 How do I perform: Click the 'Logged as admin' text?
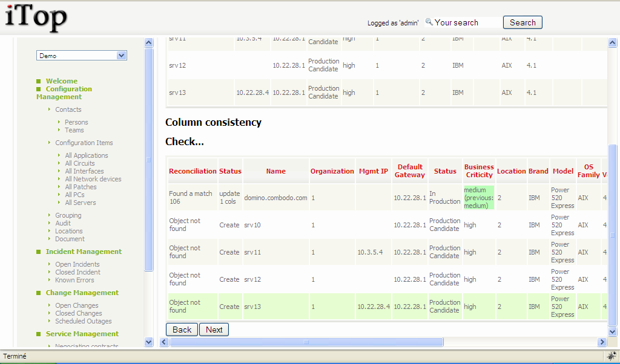tap(392, 23)
